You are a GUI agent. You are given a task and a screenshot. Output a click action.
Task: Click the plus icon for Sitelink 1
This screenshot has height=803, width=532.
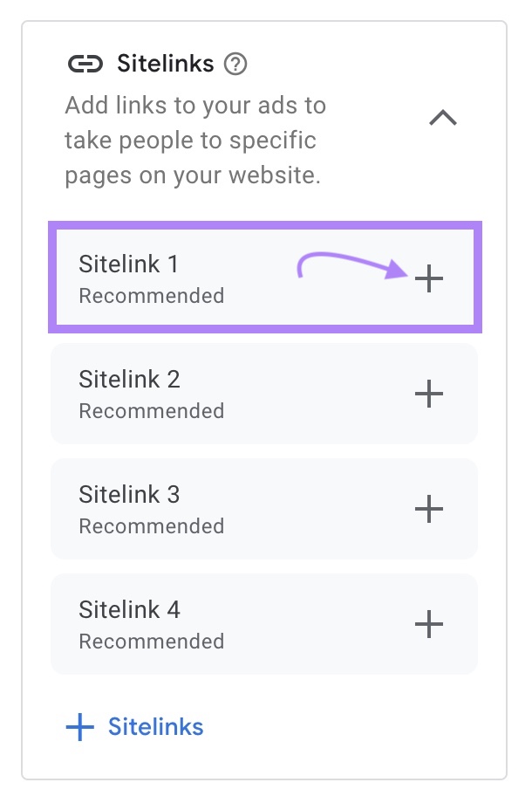click(428, 278)
